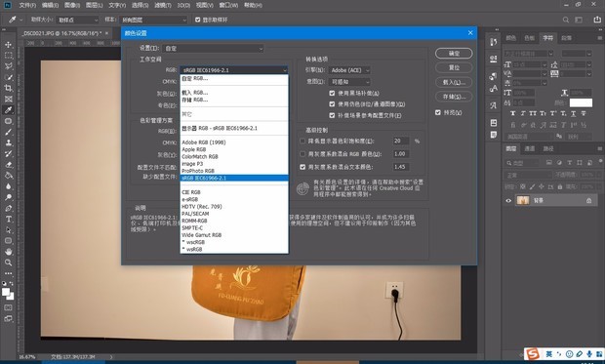Open the File menu
Image resolution: width=605 pixels, height=364 pixels.
pyautogui.click(x=27, y=5)
